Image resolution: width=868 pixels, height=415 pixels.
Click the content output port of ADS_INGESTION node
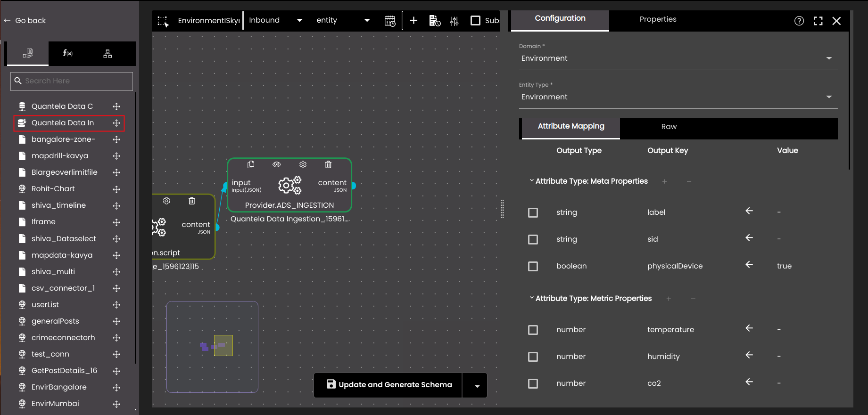pyautogui.click(x=353, y=186)
